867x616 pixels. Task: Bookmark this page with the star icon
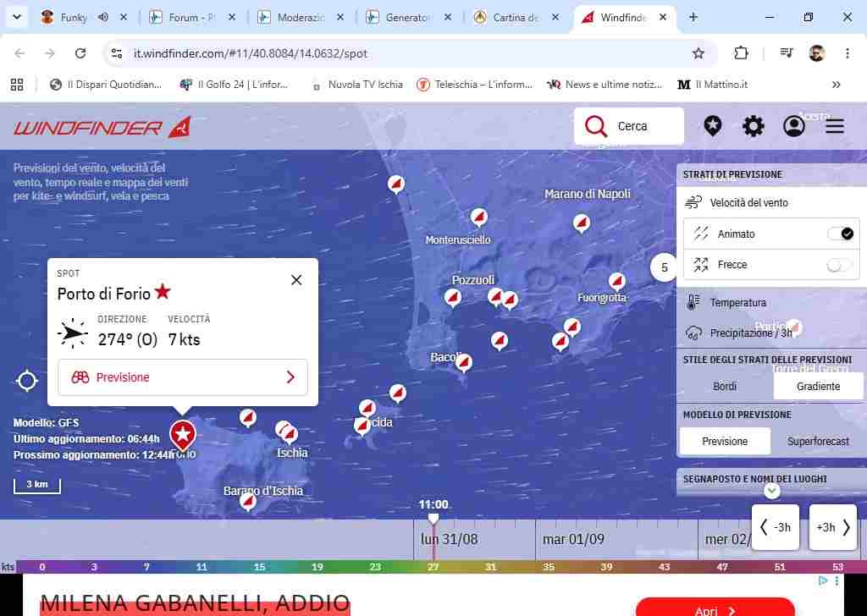click(699, 53)
